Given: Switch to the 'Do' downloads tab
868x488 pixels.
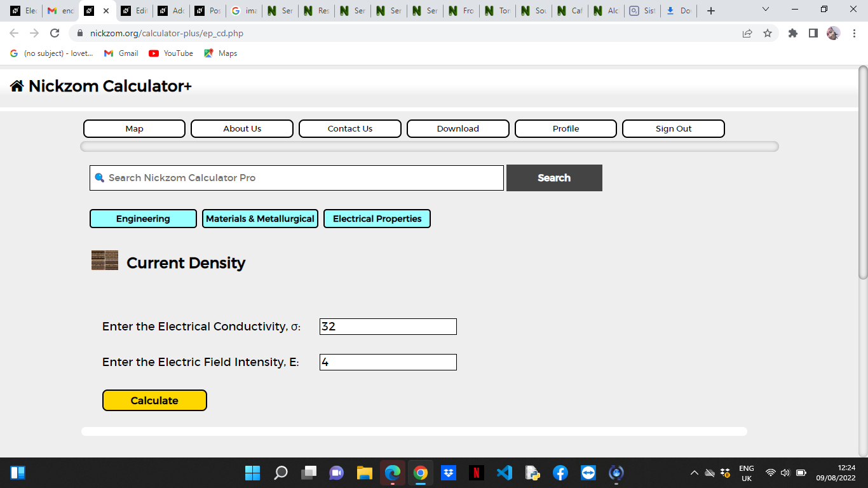Looking at the screenshot, I should 678,11.
